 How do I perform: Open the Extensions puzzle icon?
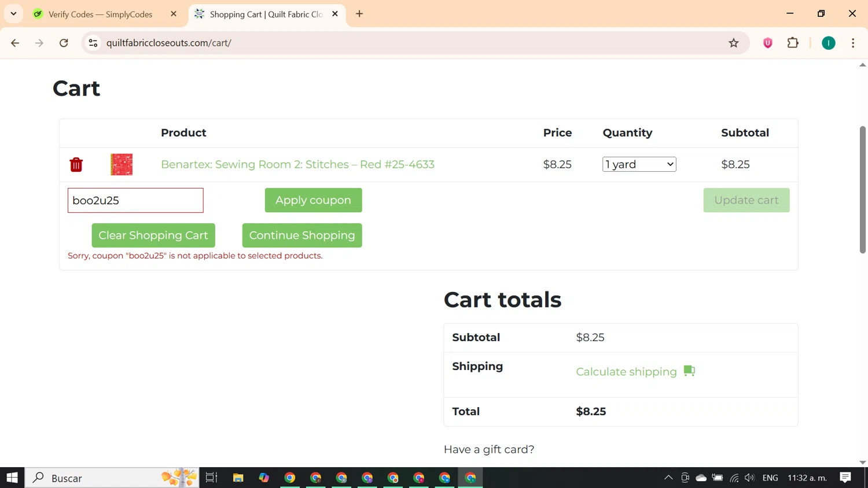(793, 43)
